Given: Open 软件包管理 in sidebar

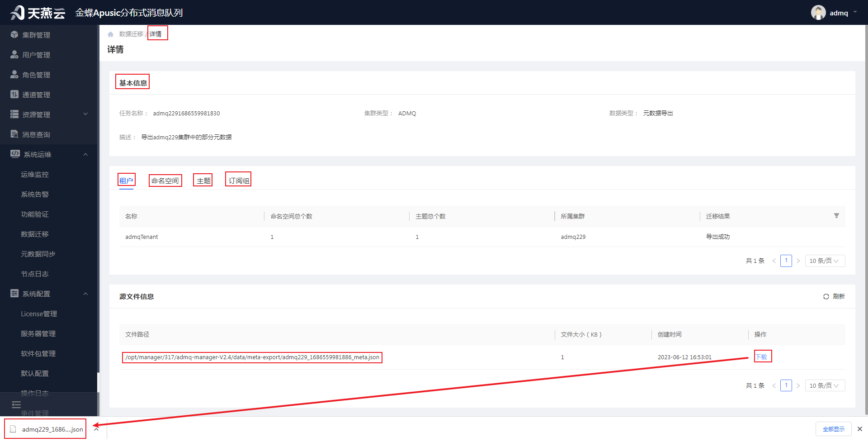Looking at the screenshot, I should [38, 353].
